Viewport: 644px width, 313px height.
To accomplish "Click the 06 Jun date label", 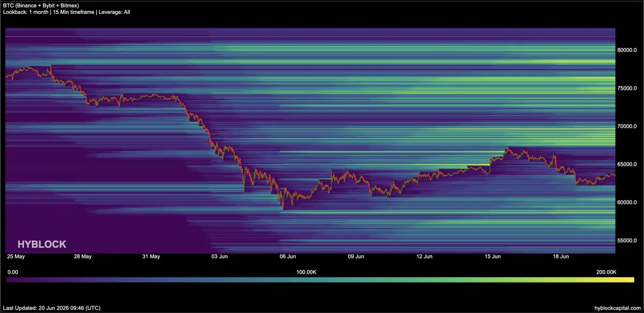I will point(287,257).
